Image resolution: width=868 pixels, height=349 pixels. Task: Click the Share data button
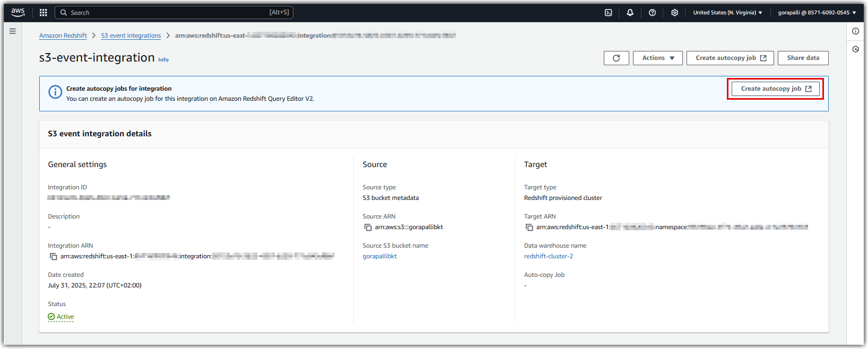click(803, 58)
